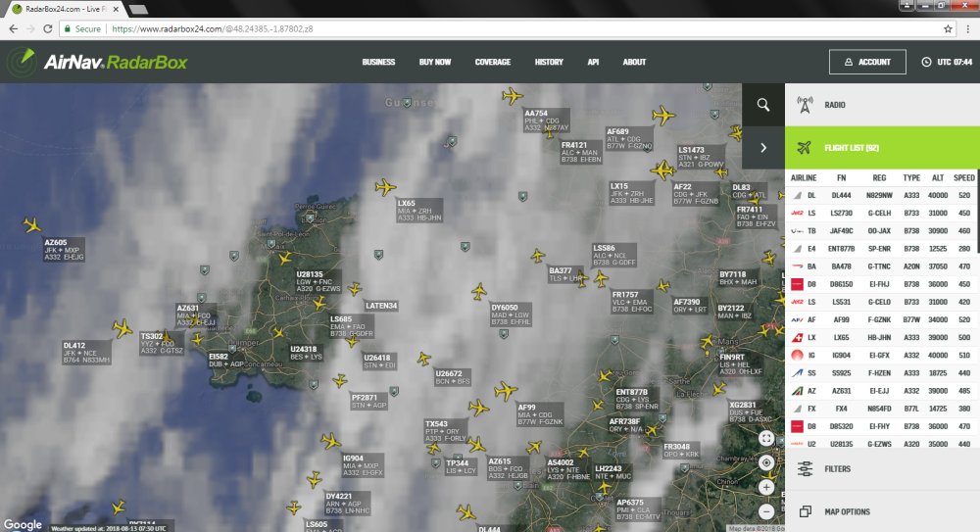
Task: Click the Swiss logo in LX65 row
Action: coord(797,338)
